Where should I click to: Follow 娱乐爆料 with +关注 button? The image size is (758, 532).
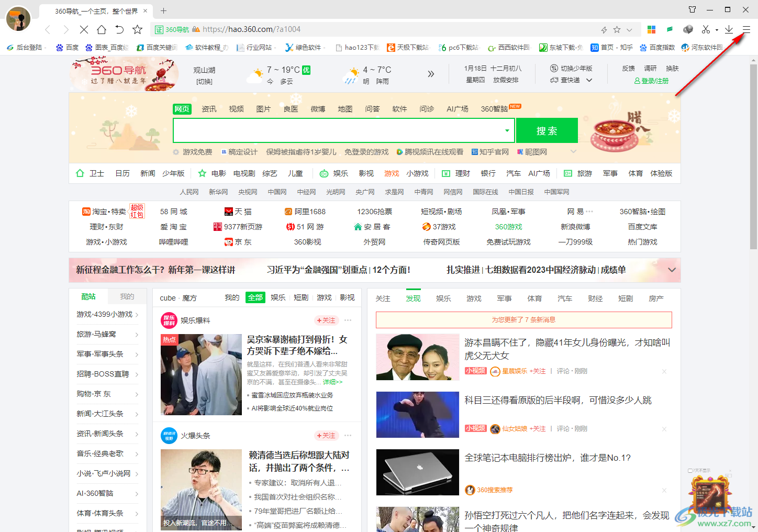327,320
